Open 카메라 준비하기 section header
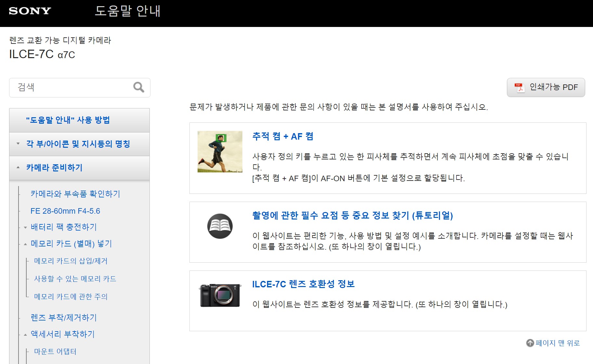The width and height of the screenshot is (593, 364). click(x=80, y=168)
